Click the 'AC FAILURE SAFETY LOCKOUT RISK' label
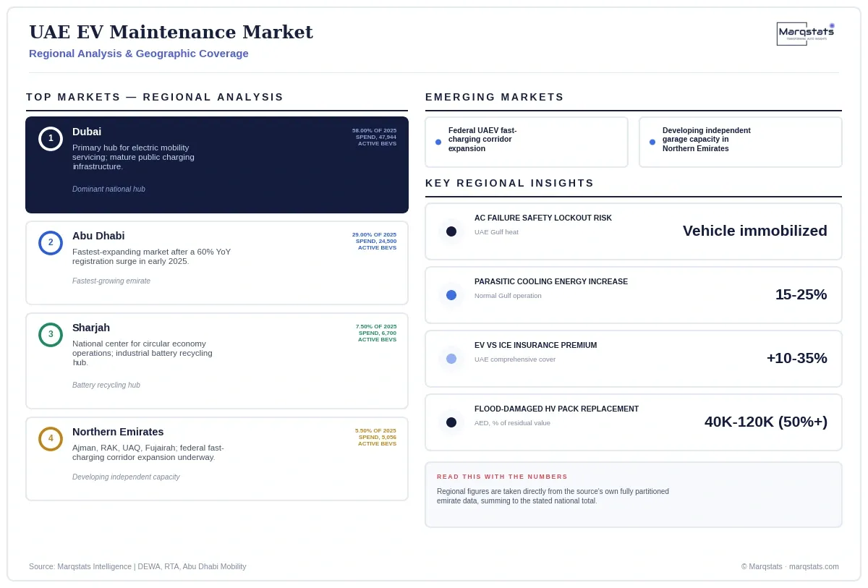This screenshot has width=868, height=588. (543, 218)
